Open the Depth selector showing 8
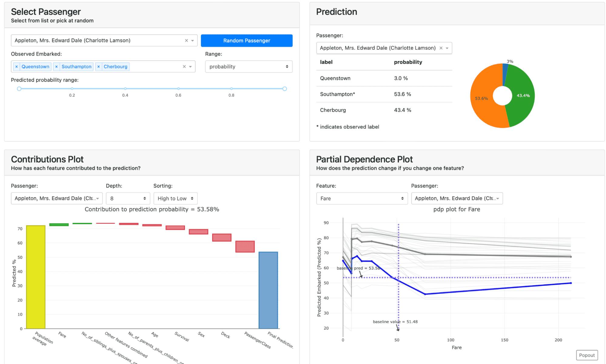 click(128, 198)
